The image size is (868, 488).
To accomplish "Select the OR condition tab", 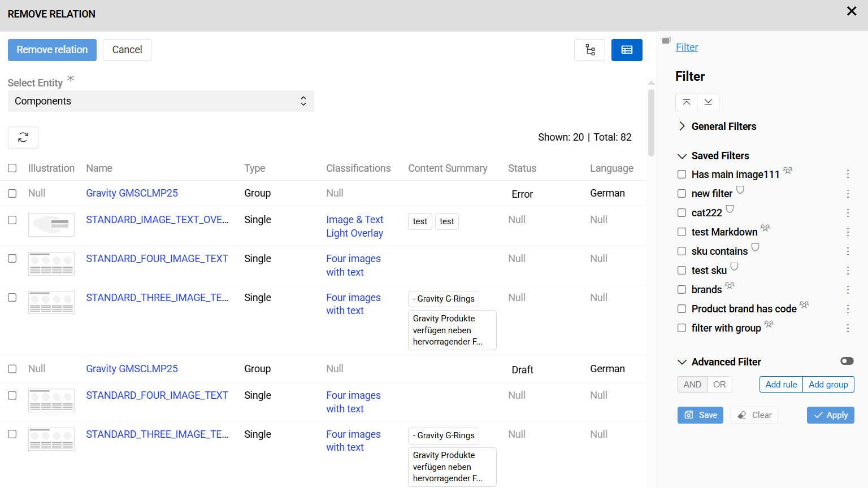I will pos(719,385).
